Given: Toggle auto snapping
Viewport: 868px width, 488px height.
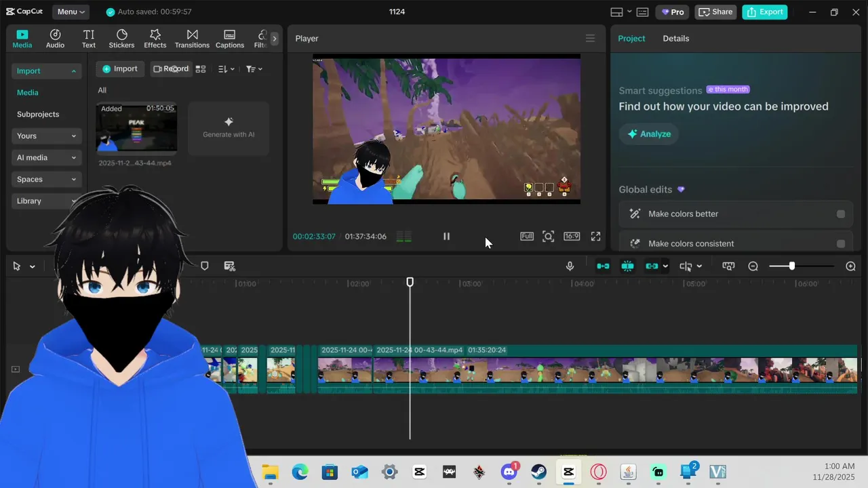Looking at the screenshot, I should [x=627, y=266].
